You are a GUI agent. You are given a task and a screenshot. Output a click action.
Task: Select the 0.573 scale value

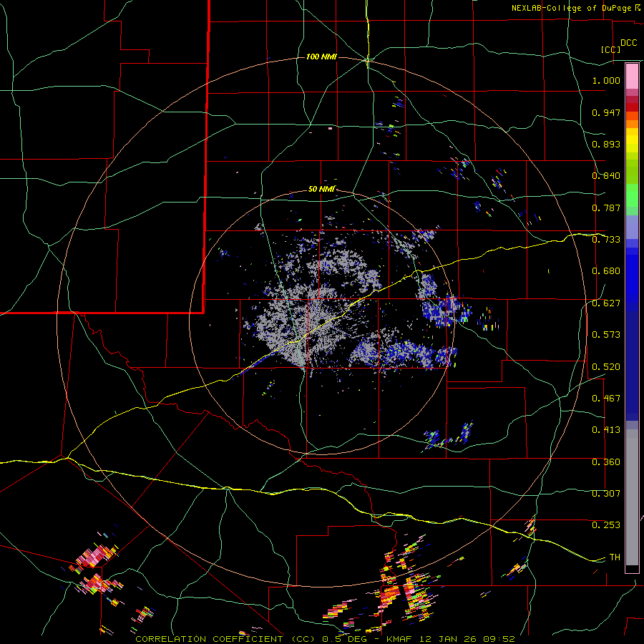606,335
